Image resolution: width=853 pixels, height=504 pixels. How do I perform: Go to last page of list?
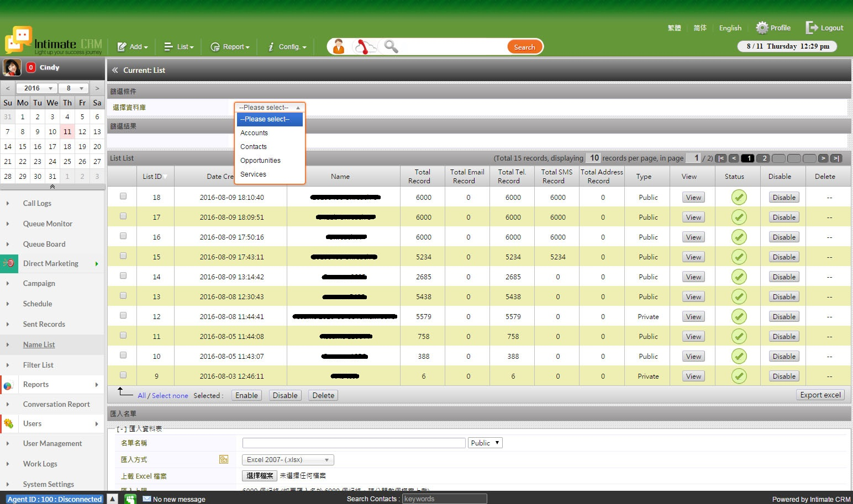(x=836, y=158)
